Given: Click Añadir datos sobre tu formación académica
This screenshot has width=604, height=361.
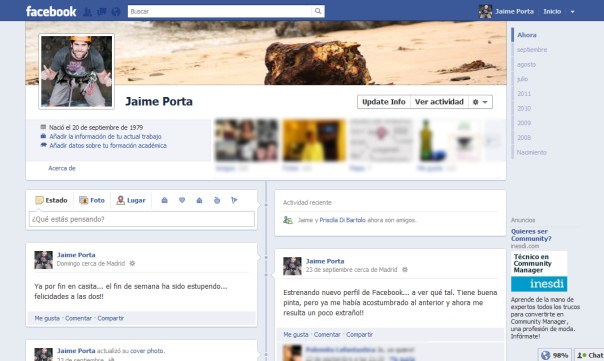Looking at the screenshot, I should (x=108, y=146).
